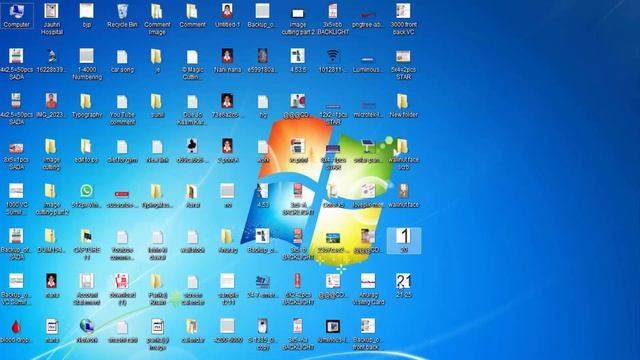
Task: Click the calendar folder icon
Action: tap(192, 331)
